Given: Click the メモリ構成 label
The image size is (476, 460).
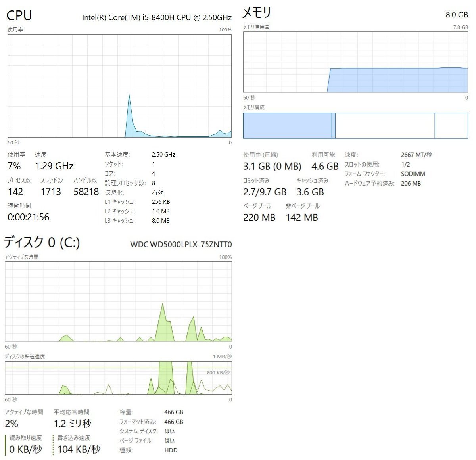Looking at the screenshot, I should point(254,107).
